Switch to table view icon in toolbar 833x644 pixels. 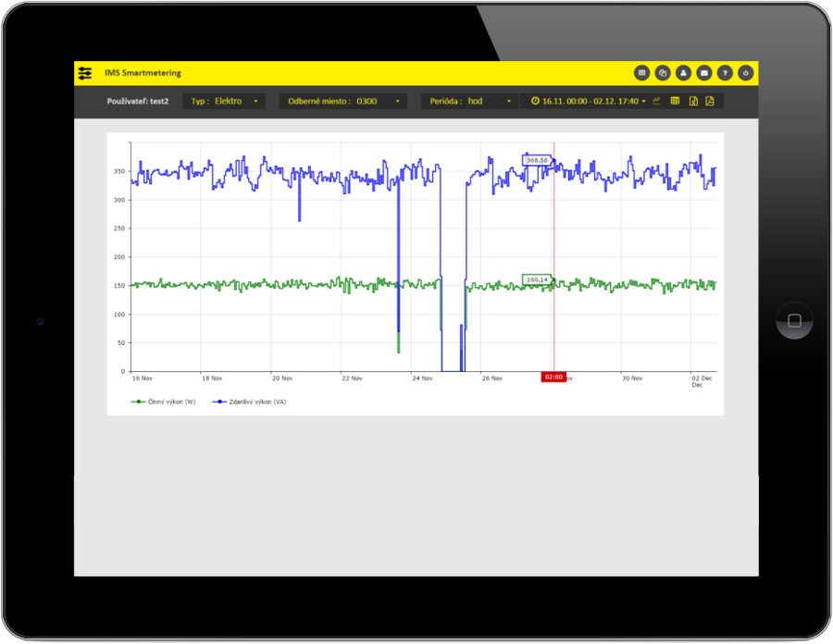[x=675, y=101]
